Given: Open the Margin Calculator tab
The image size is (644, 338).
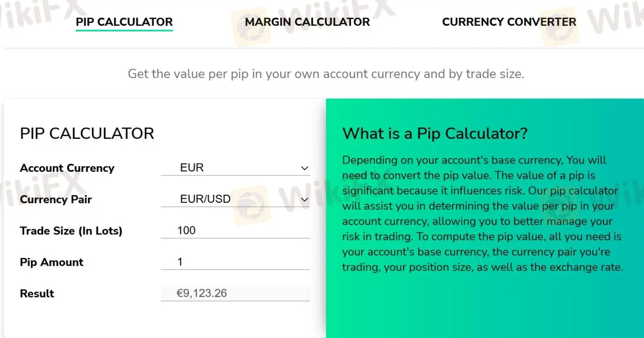Looking at the screenshot, I should point(307,22).
